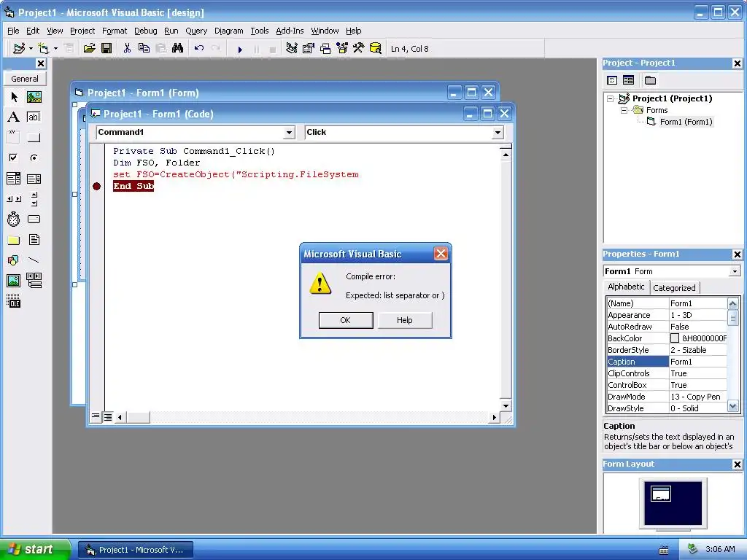Select the Label control tool
Viewport: 747px width, 560px height.
pyautogui.click(x=14, y=117)
